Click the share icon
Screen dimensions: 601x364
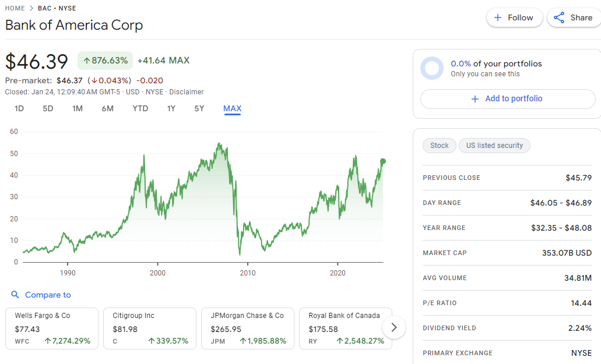[559, 17]
